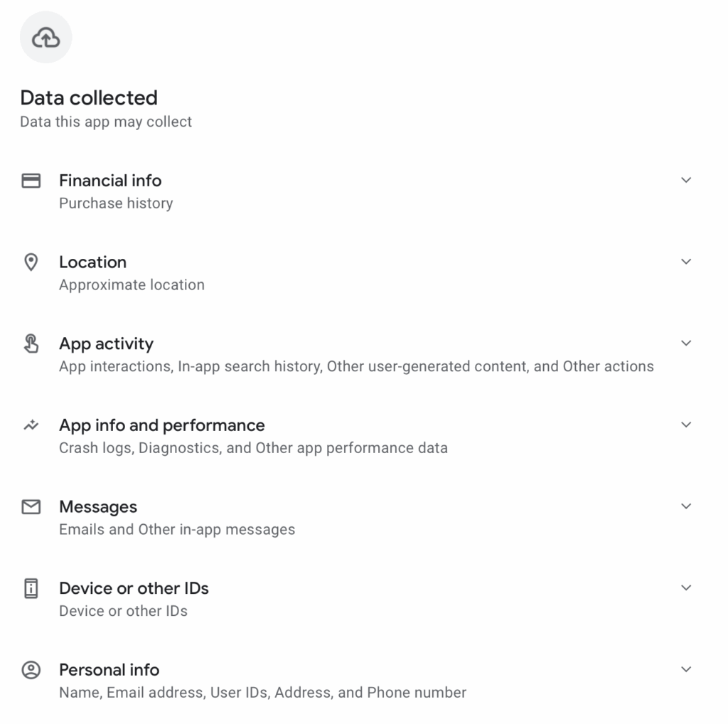This screenshot has height=724, width=728.
Task: Select the Messages envelope icon
Action: point(31,506)
